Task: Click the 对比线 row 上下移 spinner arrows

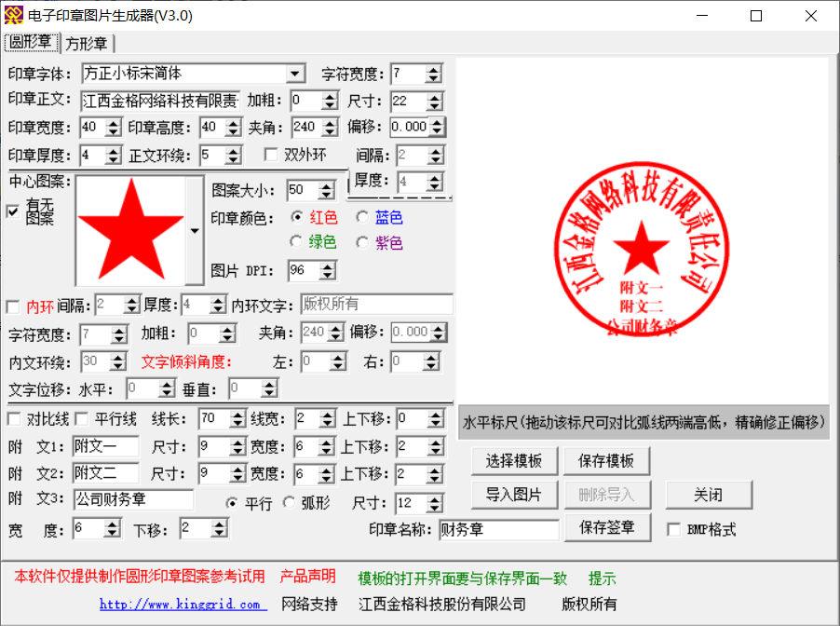Action: (436, 418)
